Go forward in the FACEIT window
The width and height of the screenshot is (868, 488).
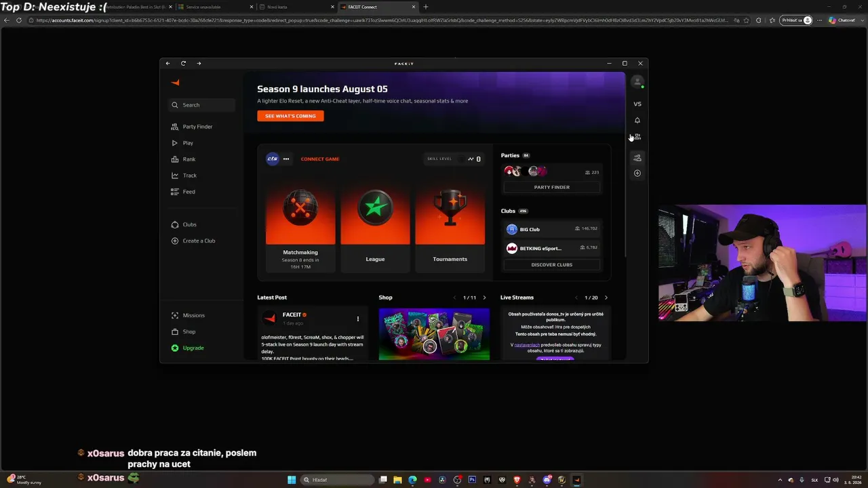199,64
